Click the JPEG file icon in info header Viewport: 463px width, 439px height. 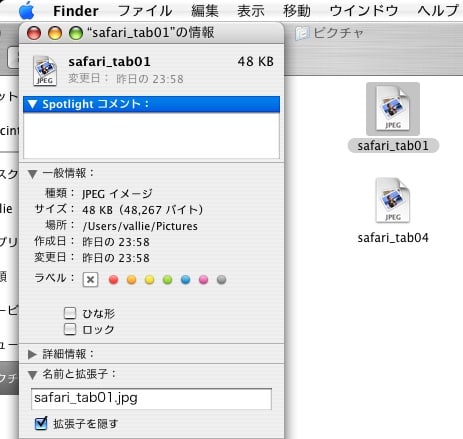click(45, 71)
